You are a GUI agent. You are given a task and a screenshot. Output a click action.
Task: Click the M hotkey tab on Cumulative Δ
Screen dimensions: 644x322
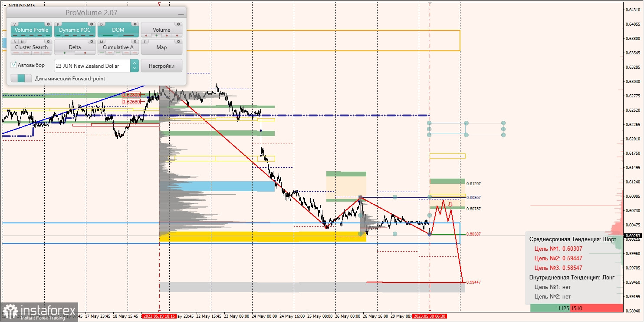[x=102, y=42]
